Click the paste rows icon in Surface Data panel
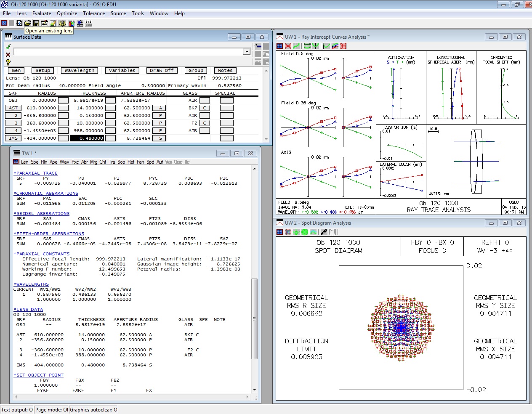This screenshot has height=414, width=532. click(x=266, y=62)
